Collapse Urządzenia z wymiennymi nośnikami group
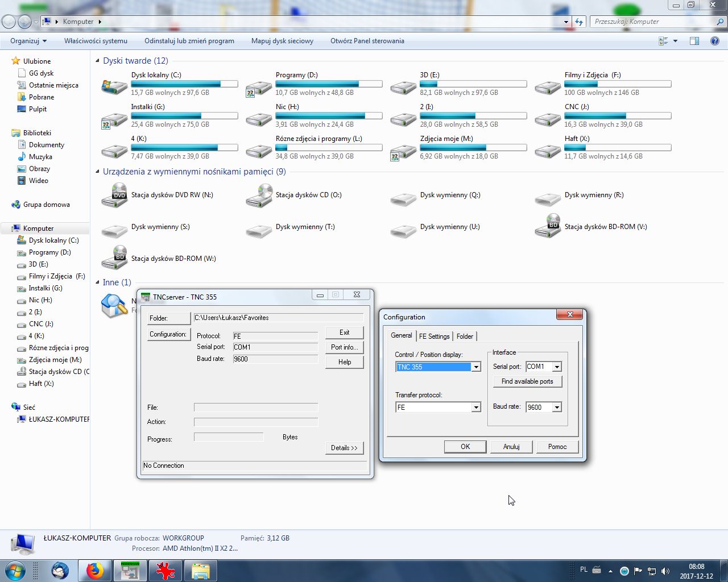Viewport: 728px width, 582px height. 98,172
